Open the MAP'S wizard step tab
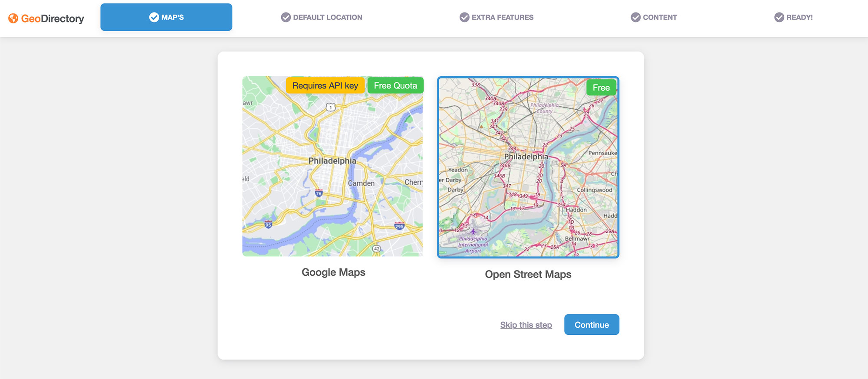 point(166,17)
